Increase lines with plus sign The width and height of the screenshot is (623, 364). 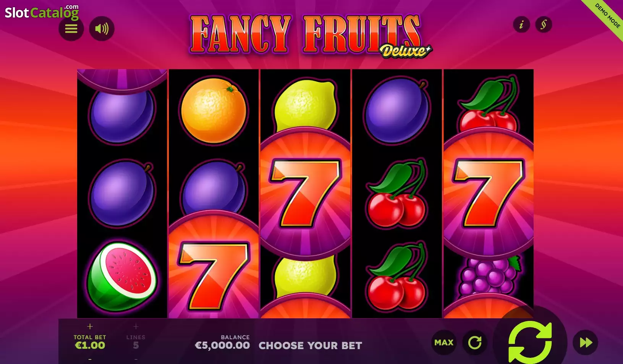tap(136, 326)
